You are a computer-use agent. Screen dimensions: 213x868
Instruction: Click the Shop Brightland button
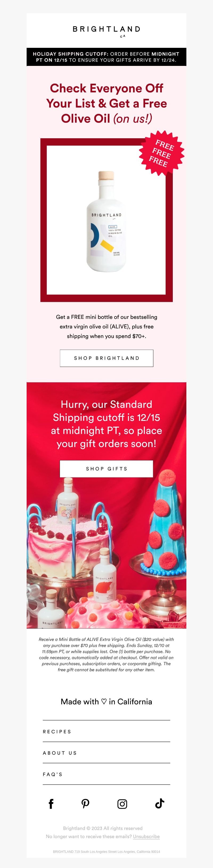pyautogui.click(x=106, y=358)
